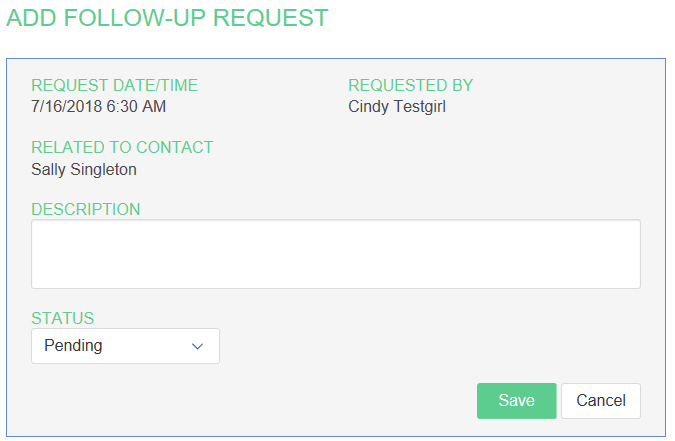
Task: Open the Status dropdown showing Pending
Action: tap(124, 346)
